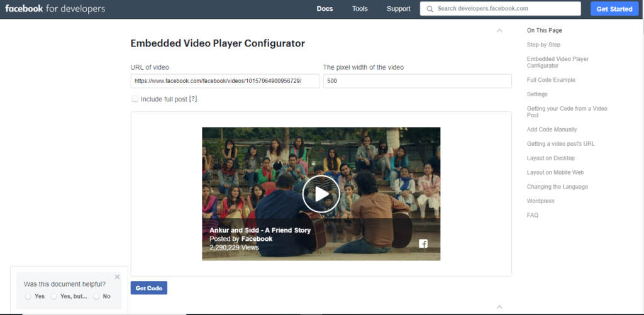Screen dimensions: 644x315
Task: Enable Include full post checkbox
Action: point(135,99)
